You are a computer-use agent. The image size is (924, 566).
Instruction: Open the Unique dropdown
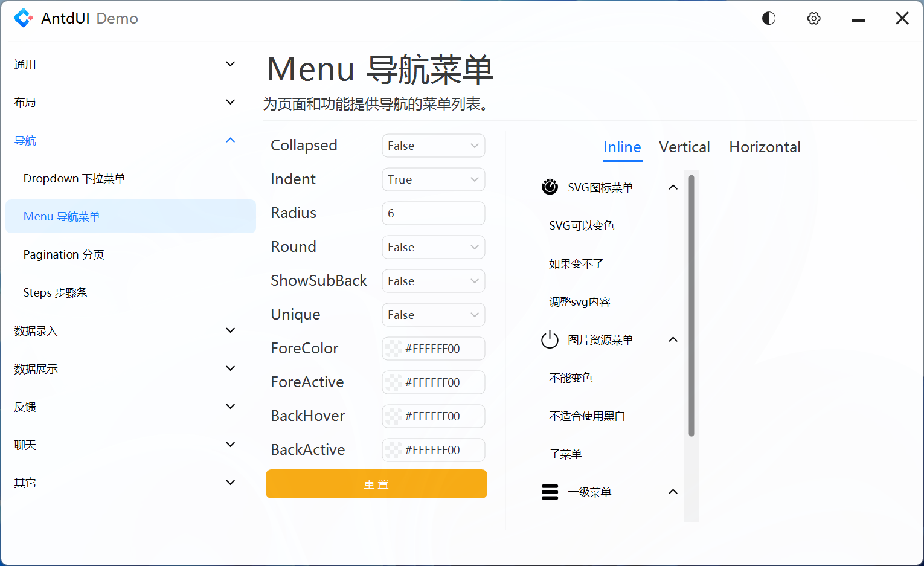point(433,315)
